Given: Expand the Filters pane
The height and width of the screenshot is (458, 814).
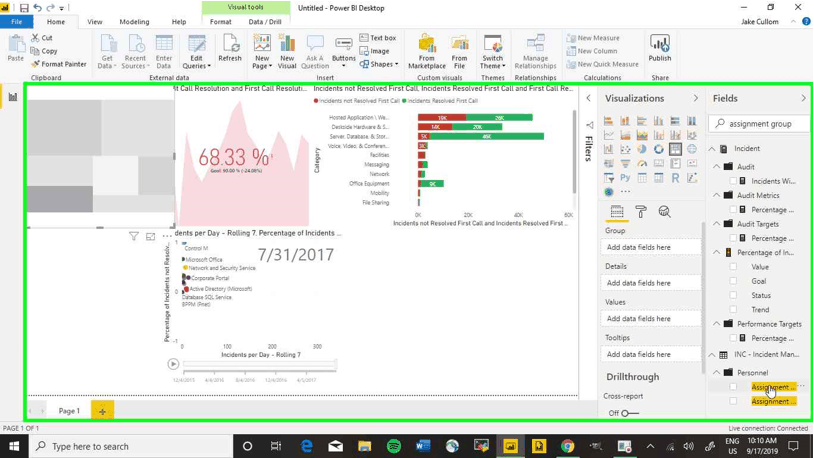Looking at the screenshot, I should pos(588,98).
